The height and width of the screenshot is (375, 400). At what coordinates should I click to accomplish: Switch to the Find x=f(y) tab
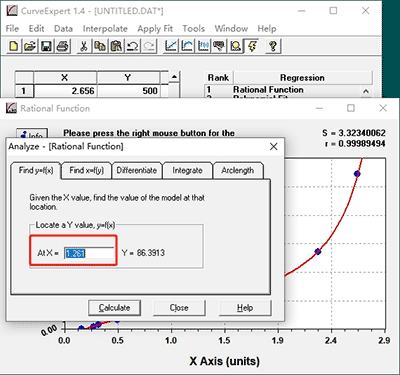(87, 170)
